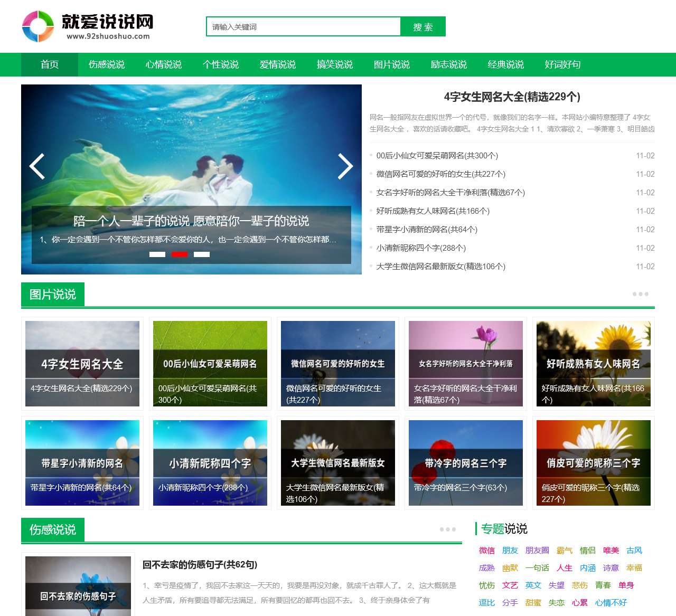Open the 回不去家的伤感句子 thumbnail image
The height and width of the screenshot is (616, 676).
point(78,586)
